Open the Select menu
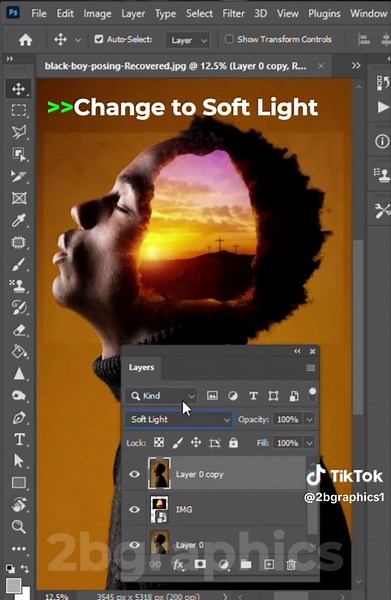Viewport: 391px width, 600px height. 199,14
